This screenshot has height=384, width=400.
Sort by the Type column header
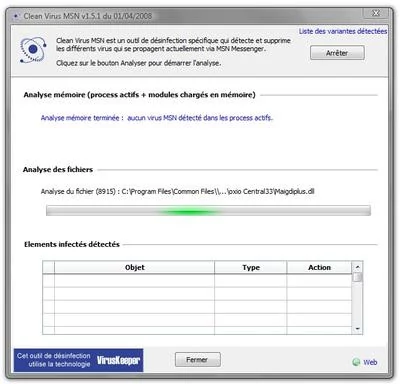(251, 267)
